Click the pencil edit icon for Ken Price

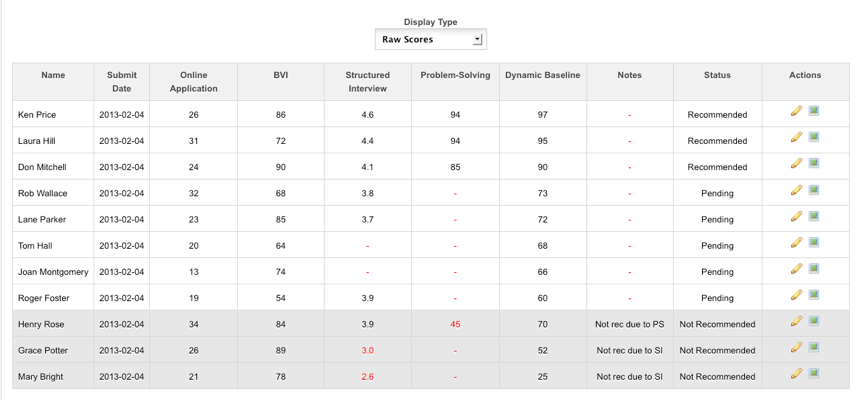coord(796,110)
